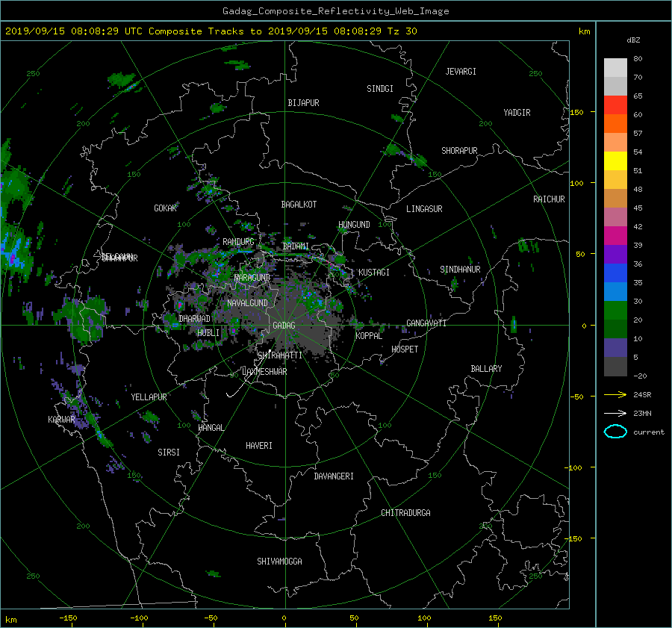Click the LINGASUR label
672x628 pixels.
point(424,209)
